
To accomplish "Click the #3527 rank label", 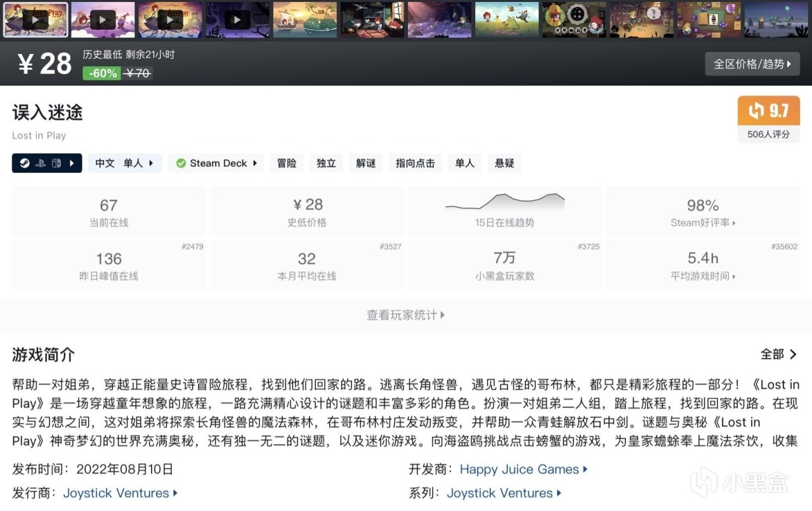I will (x=390, y=247).
